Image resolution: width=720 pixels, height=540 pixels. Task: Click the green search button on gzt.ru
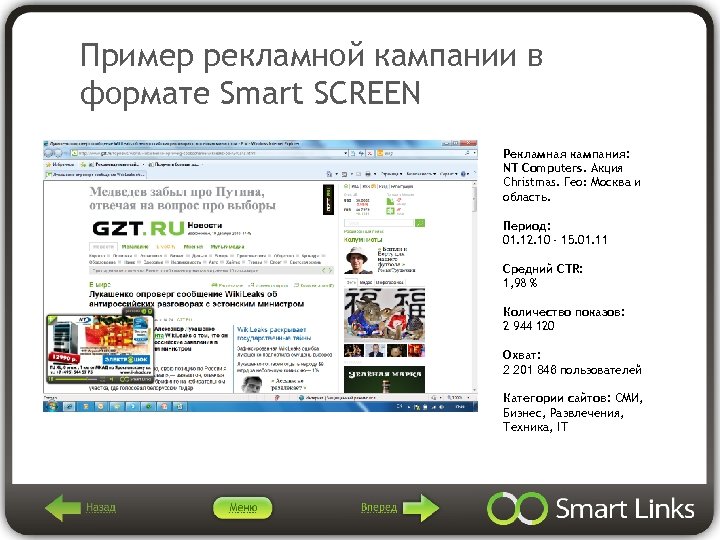click(420, 223)
